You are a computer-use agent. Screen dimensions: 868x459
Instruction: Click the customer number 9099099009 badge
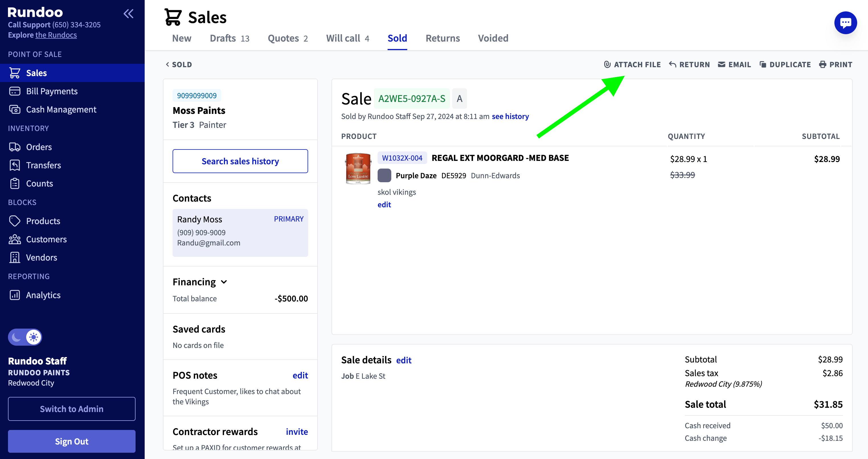pos(197,95)
